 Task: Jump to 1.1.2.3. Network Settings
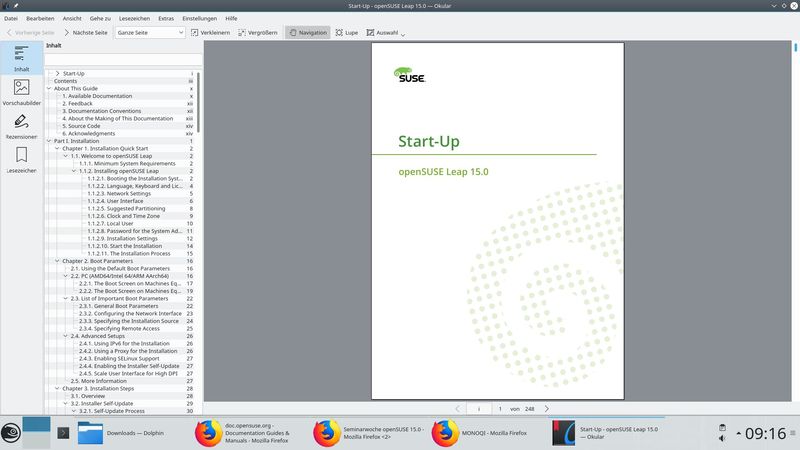pyautogui.click(x=119, y=193)
